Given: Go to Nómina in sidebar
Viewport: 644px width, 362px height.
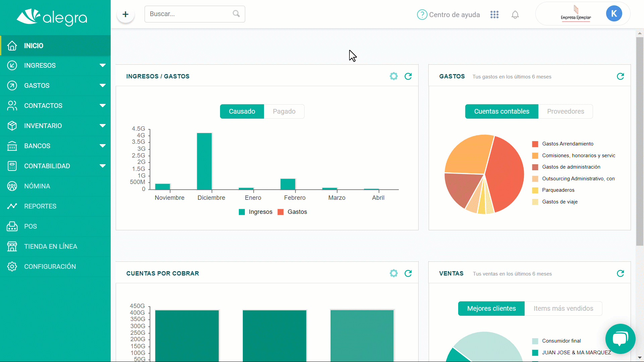Looking at the screenshot, I should point(37,186).
